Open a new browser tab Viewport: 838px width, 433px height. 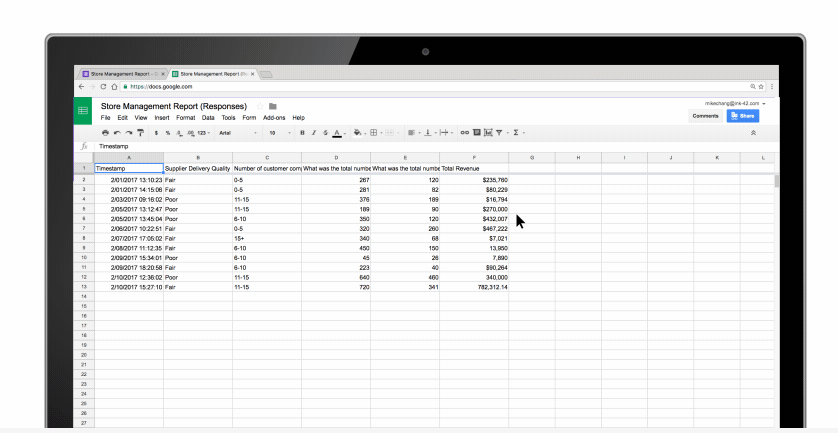pos(266,74)
